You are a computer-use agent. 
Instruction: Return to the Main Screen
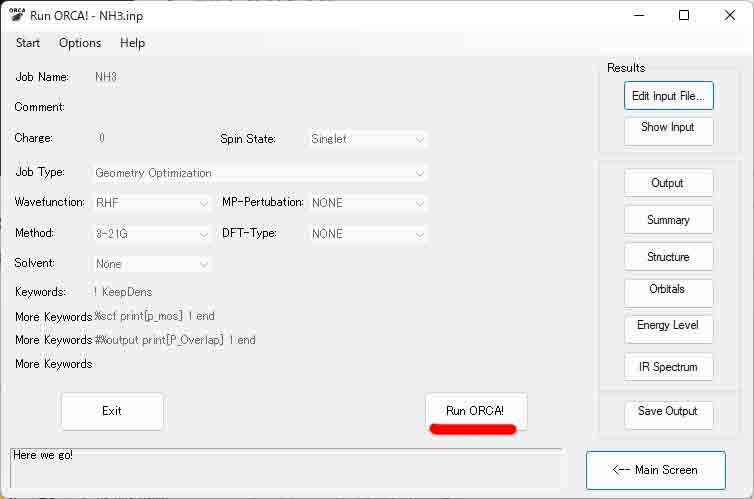tap(667, 470)
